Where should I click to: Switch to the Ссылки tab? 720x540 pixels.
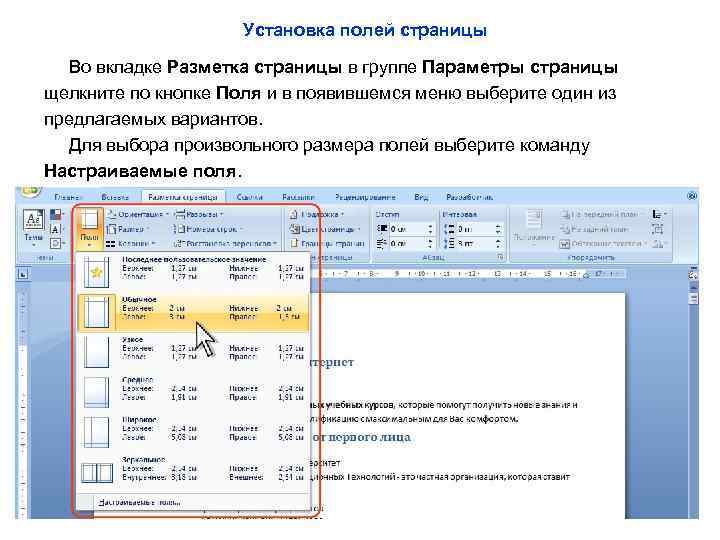tap(249, 197)
